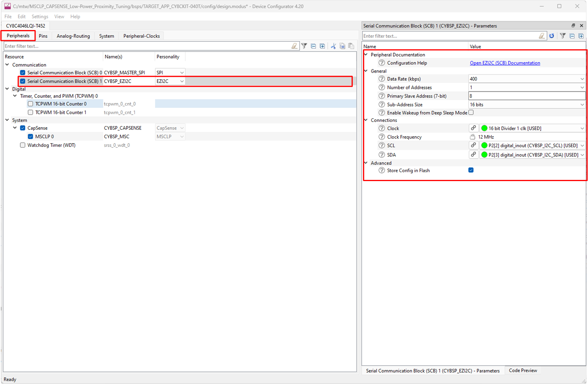588x384 pixels.
Task: Clear the Resource panel filter text eraser icon
Action: point(295,46)
